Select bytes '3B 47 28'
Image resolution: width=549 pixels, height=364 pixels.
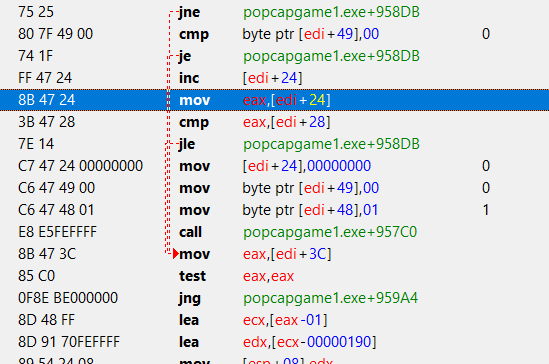click(x=47, y=122)
